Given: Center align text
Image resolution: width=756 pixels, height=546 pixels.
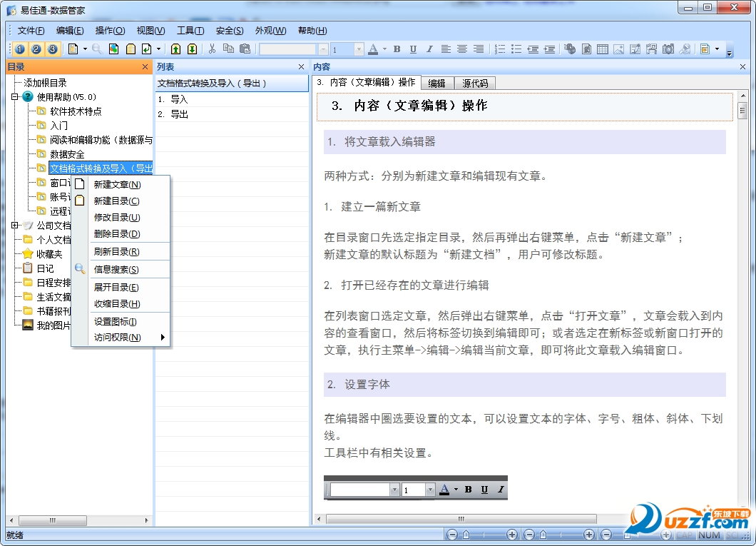Looking at the screenshot, I should click(x=462, y=49).
